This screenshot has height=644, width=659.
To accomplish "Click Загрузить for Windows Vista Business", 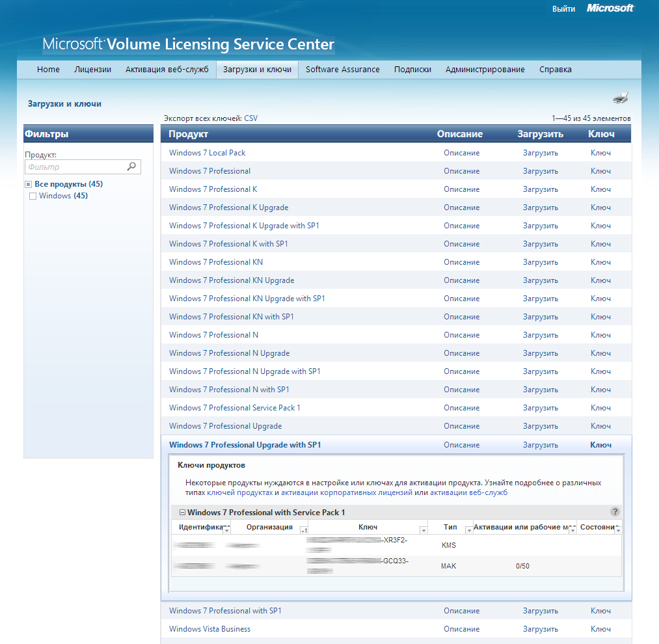I will pos(541,629).
